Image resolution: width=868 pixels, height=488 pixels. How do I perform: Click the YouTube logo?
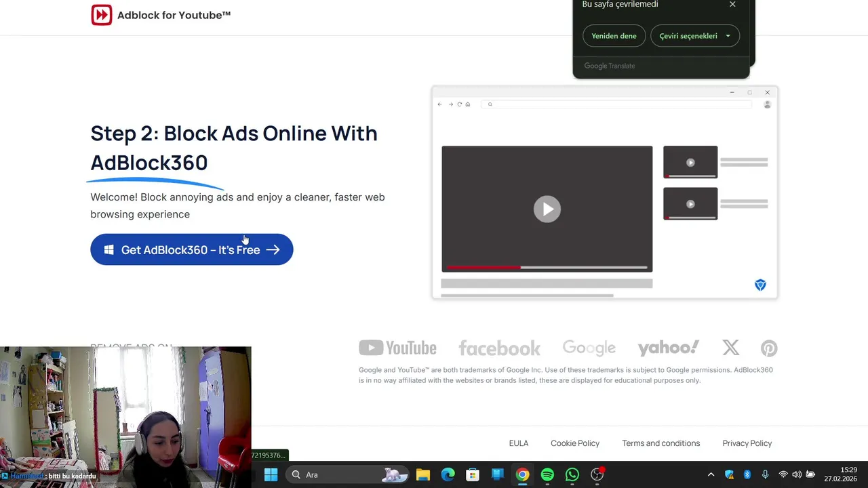click(x=397, y=348)
